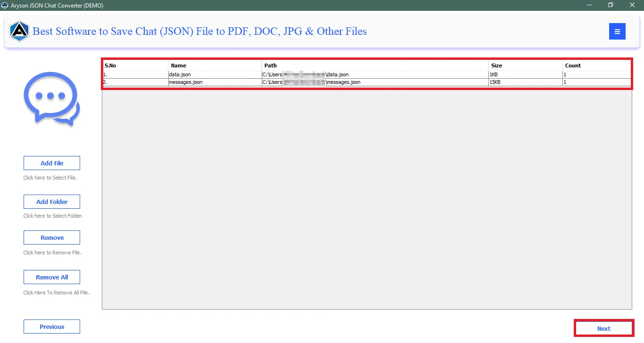
Task: Click the Add File button
Action: click(51, 163)
